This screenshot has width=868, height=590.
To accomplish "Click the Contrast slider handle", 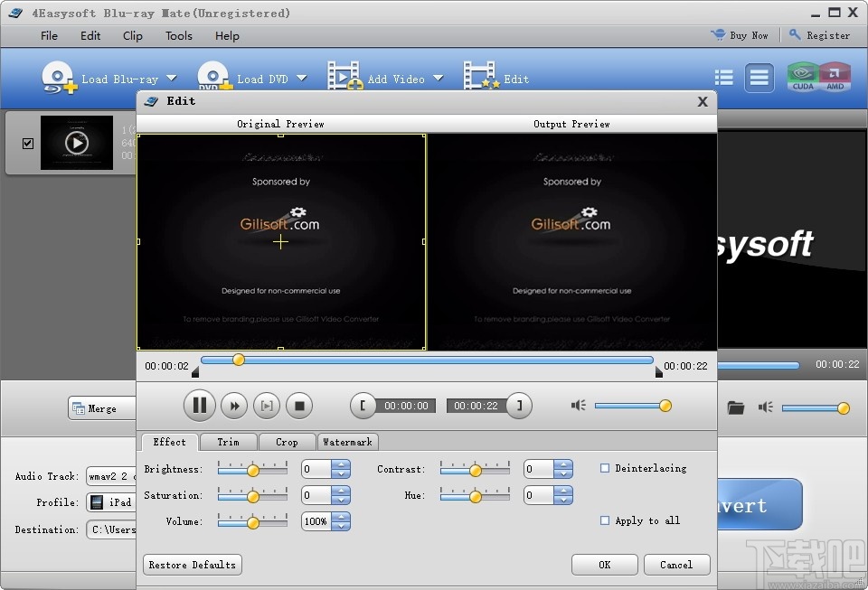I will pos(475,471).
